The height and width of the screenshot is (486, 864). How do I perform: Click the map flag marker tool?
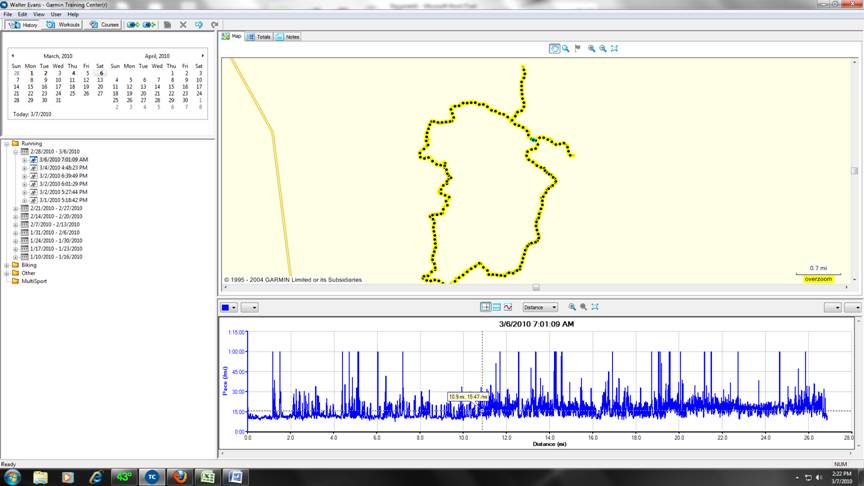[x=578, y=48]
